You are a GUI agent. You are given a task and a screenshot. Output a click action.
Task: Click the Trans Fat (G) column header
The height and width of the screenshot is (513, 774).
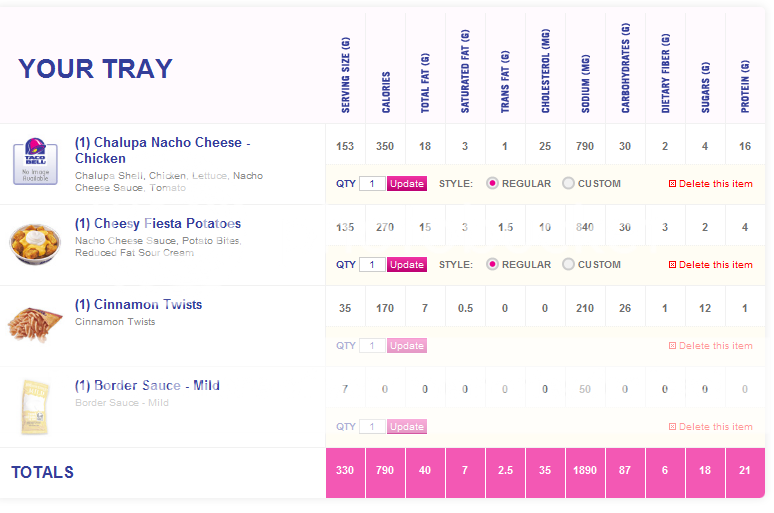(x=505, y=81)
